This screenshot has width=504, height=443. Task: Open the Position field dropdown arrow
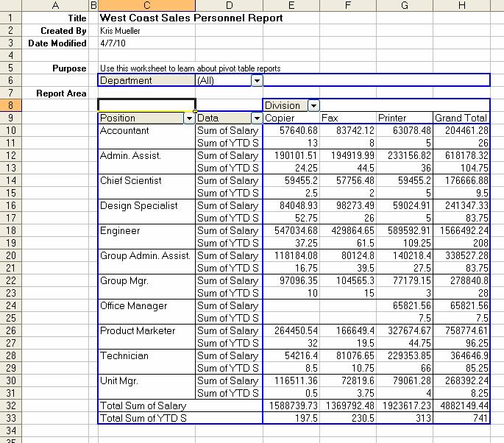click(x=189, y=118)
